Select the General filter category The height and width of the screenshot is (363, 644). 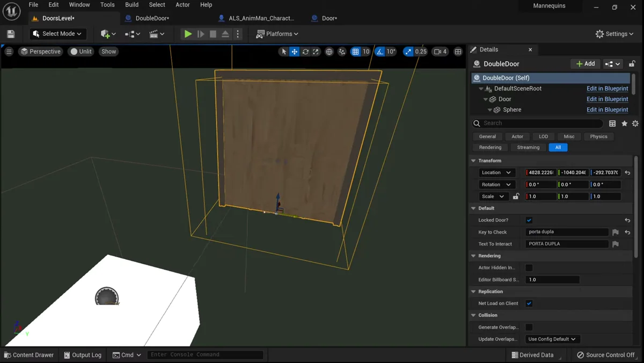(487, 136)
